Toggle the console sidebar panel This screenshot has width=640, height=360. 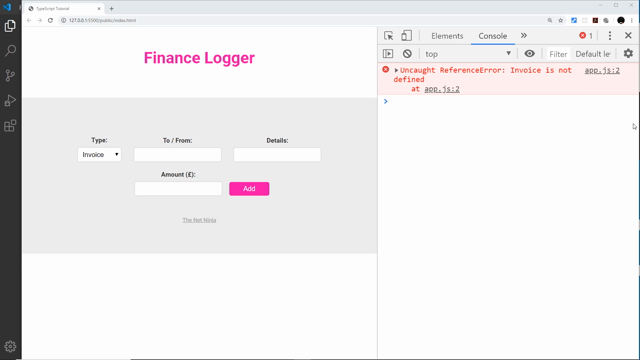388,54
